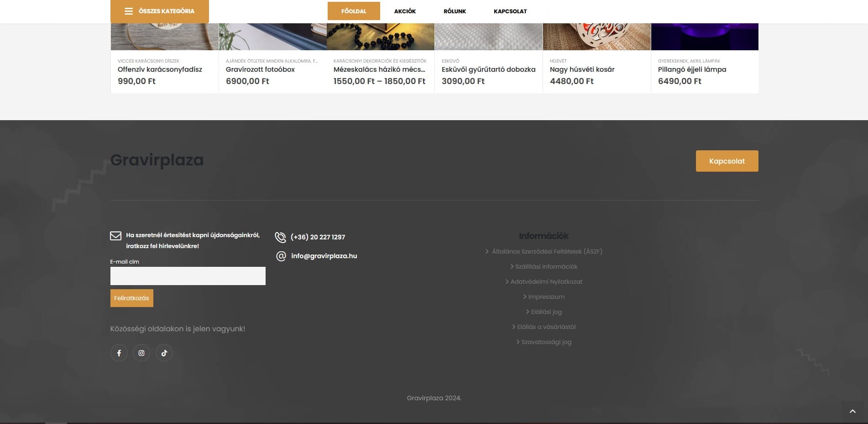Open the Szállítási Információk link
The height and width of the screenshot is (424, 868).
pos(546,266)
